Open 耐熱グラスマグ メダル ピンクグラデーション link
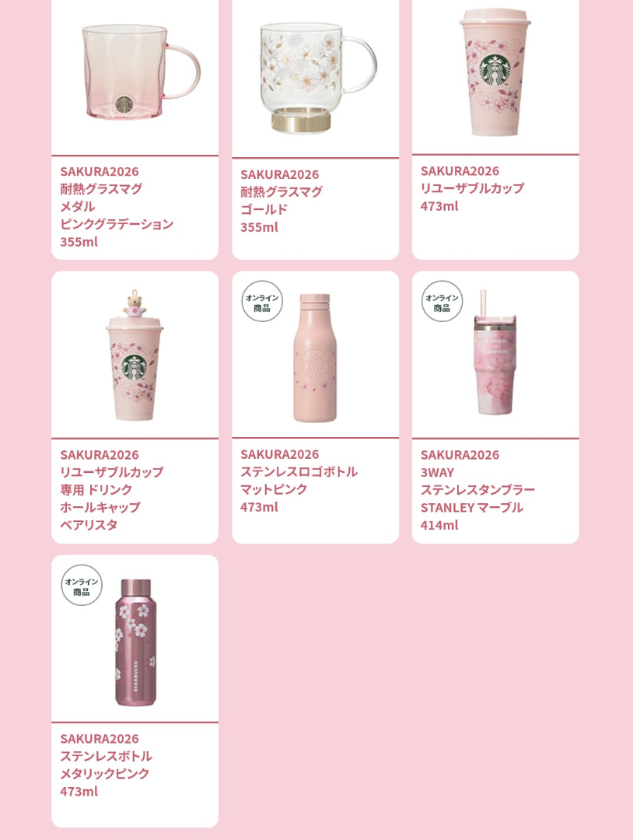 117,206
